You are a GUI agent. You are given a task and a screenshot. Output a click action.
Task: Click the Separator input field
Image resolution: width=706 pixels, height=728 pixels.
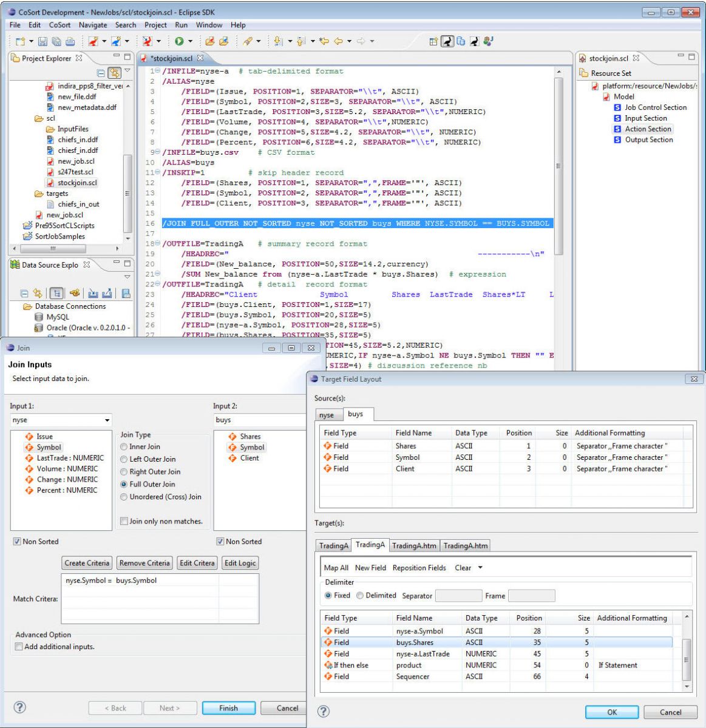click(459, 596)
